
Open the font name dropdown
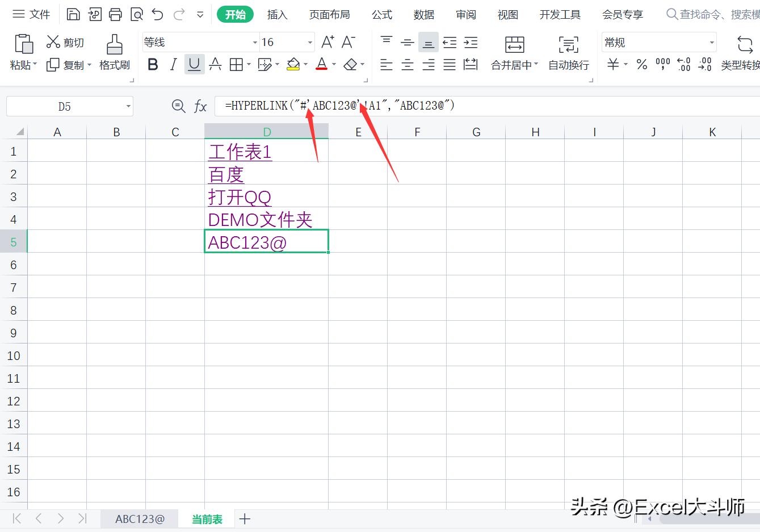point(254,41)
